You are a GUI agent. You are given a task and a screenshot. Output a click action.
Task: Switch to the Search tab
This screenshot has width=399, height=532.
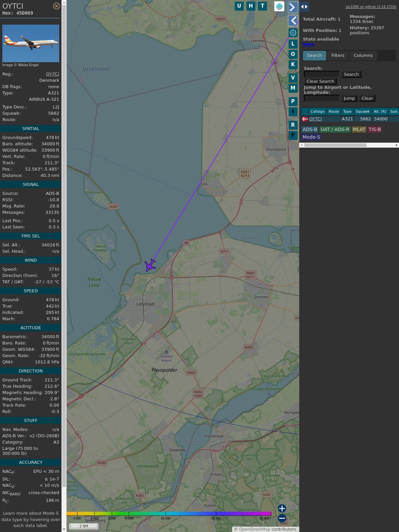315,56
